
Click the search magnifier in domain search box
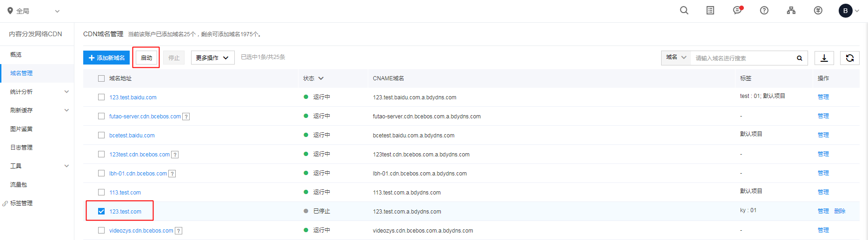click(800, 58)
